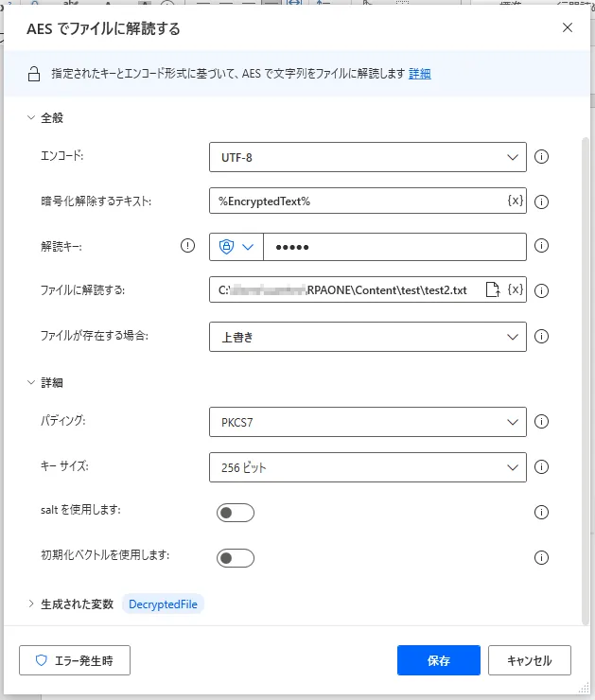Screen dimensions: 595x700
Task: Collapse the 全般 section
Action: (31, 118)
